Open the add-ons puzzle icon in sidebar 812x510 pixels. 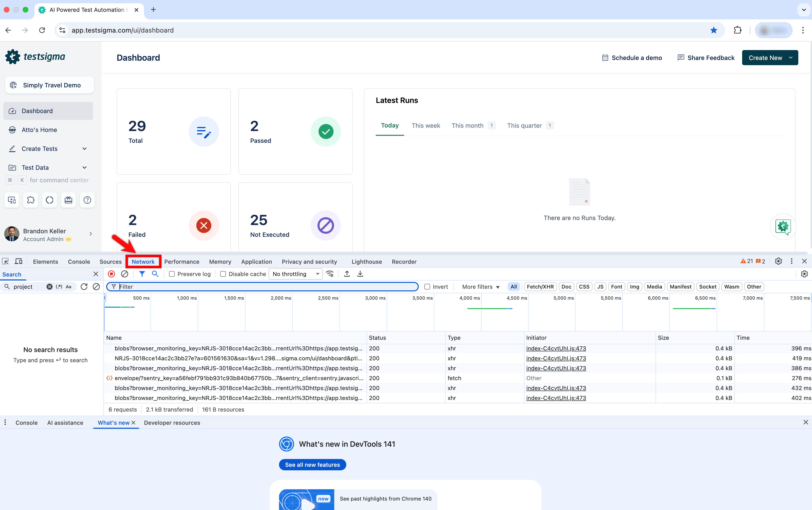[x=31, y=200]
